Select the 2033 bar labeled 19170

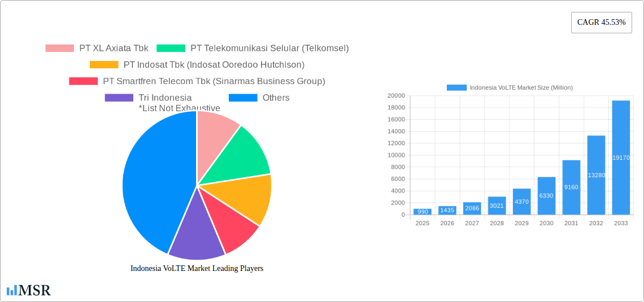click(x=621, y=158)
